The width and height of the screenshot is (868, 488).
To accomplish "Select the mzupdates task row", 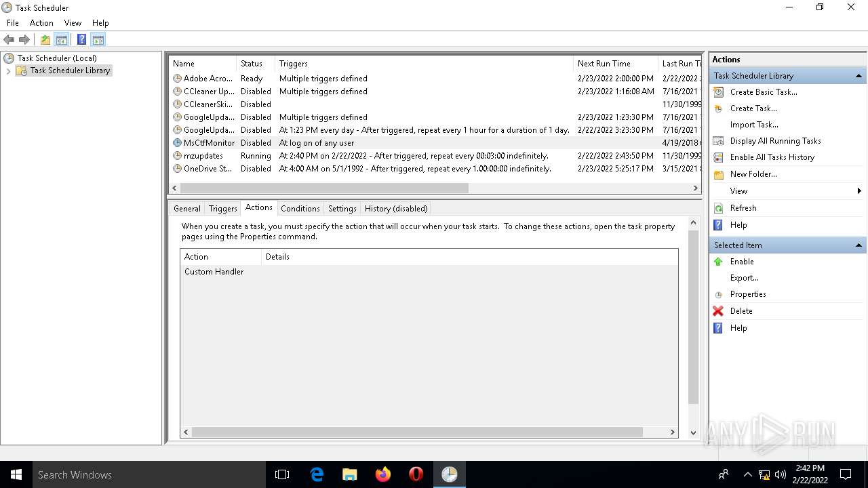I will pyautogui.click(x=435, y=156).
